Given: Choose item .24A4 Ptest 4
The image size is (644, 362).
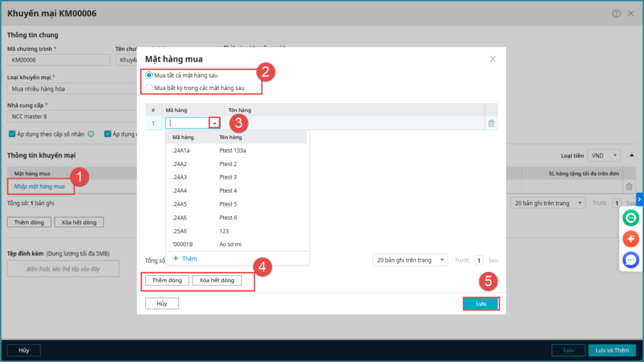Looking at the screenshot, I should [237, 191].
